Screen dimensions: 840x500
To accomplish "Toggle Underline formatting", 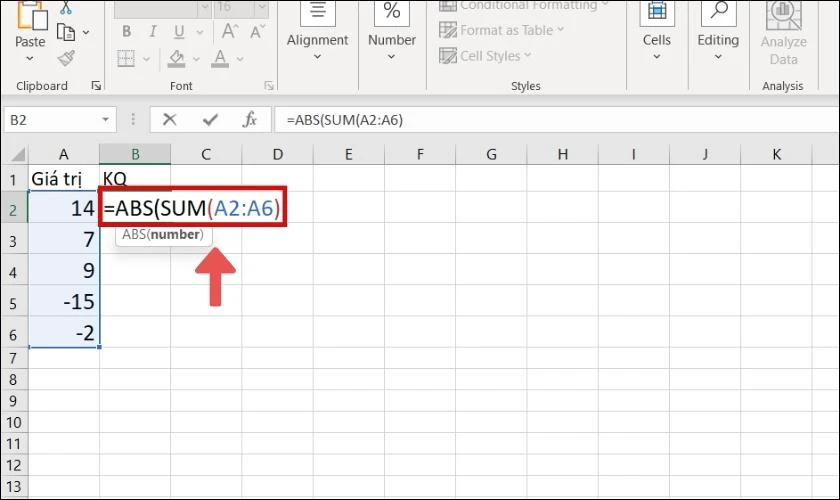I will [179, 32].
